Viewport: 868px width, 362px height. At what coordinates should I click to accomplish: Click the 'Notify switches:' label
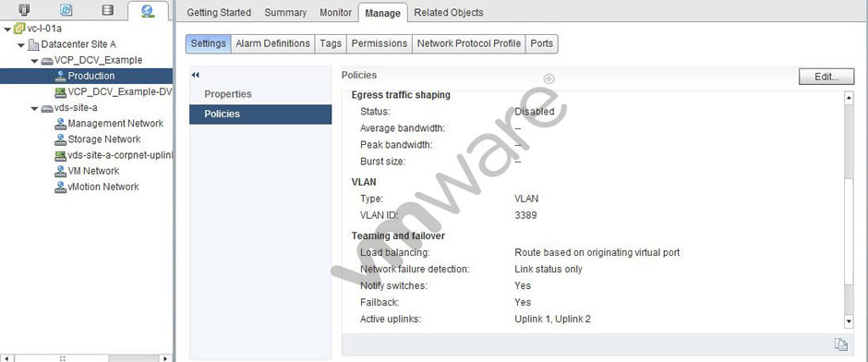(393, 285)
